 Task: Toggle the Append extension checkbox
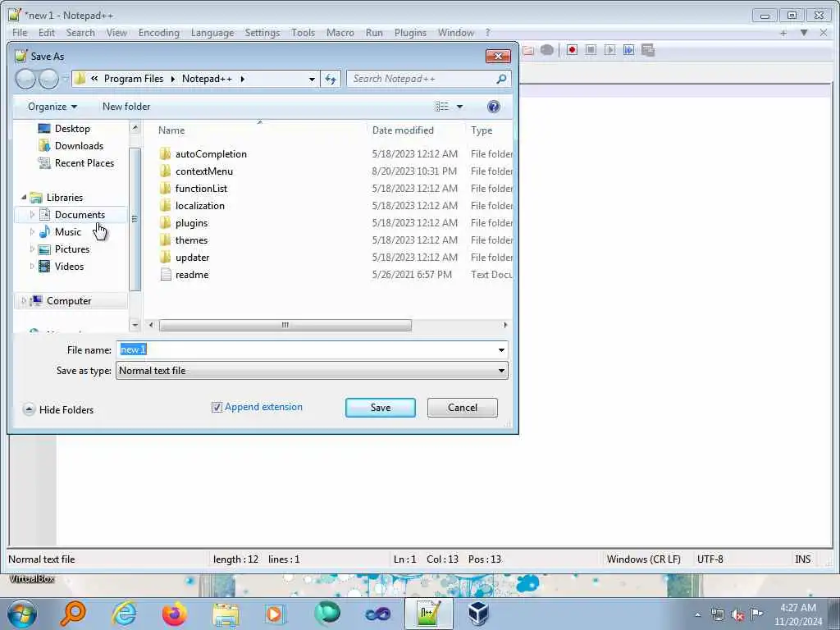(217, 407)
